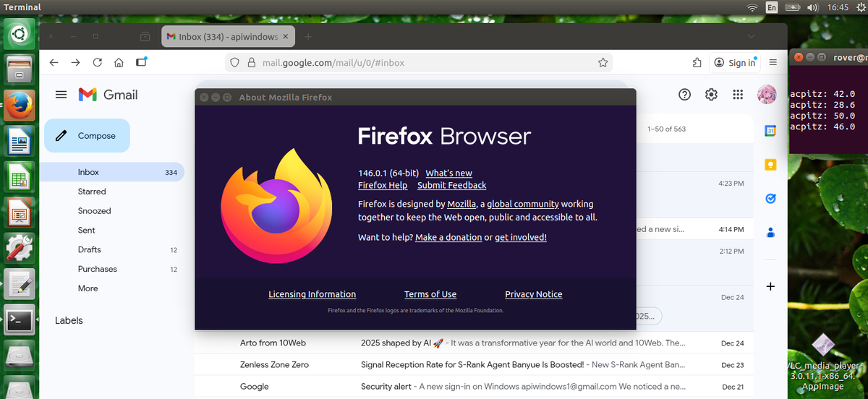
Task: Open the Firefox hamburger application menu
Action: click(x=773, y=63)
